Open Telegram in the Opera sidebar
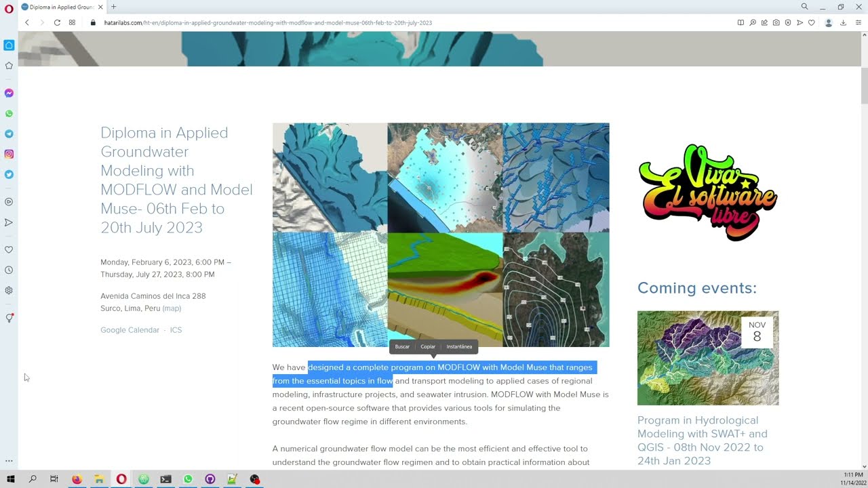The height and width of the screenshot is (488, 868). (9, 134)
